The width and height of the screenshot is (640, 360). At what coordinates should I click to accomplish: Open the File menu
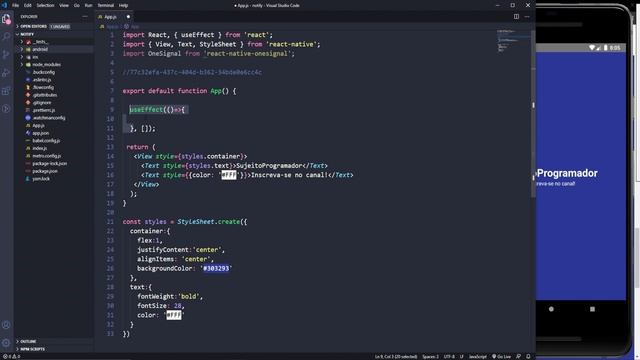[16, 5]
